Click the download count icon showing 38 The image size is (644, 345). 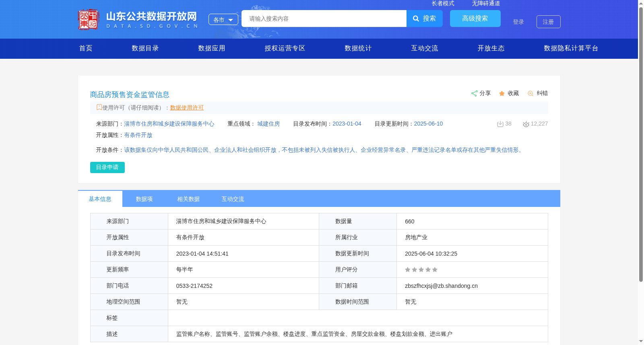(500, 124)
